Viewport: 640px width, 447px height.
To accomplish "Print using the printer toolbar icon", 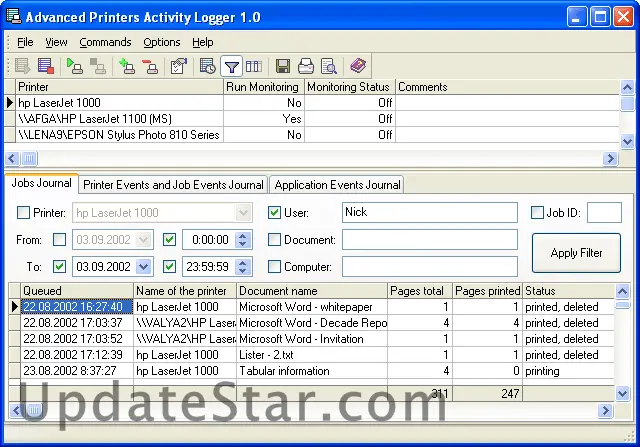I will click(306, 66).
